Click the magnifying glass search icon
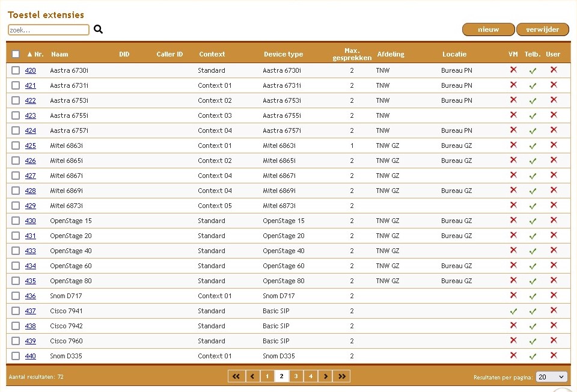The height and width of the screenshot is (392, 577). coord(98,29)
